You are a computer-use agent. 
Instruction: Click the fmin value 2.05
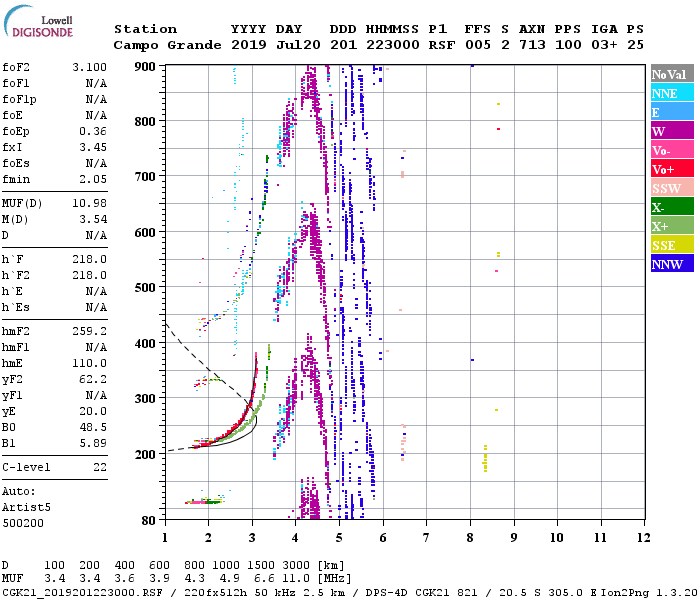coord(93,179)
